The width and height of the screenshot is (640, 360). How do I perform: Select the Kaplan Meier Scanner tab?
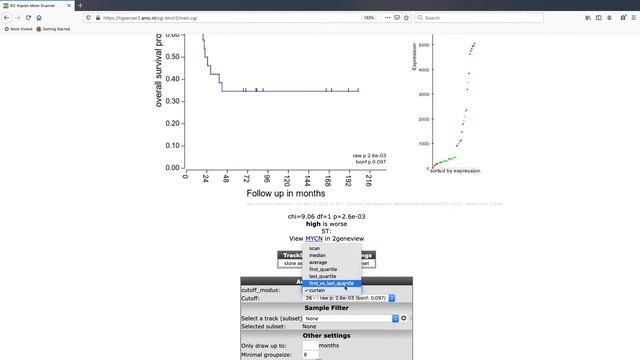pos(37,6)
